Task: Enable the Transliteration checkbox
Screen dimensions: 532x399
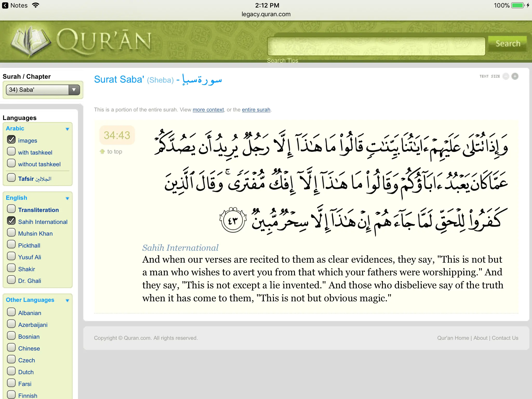Action: (11, 209)
